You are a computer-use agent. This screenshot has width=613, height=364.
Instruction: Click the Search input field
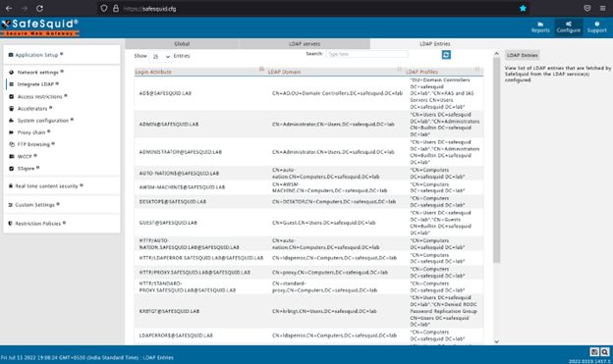(366, 54)
